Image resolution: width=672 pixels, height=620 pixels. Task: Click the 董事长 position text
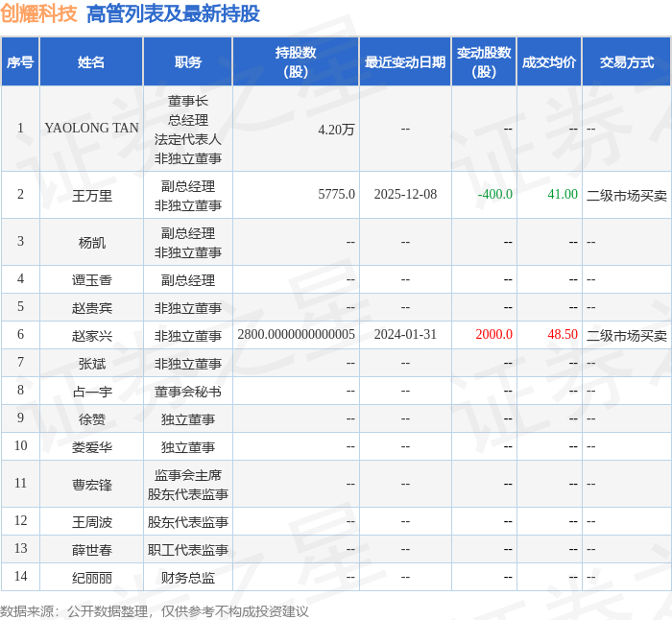coord(188,101)
